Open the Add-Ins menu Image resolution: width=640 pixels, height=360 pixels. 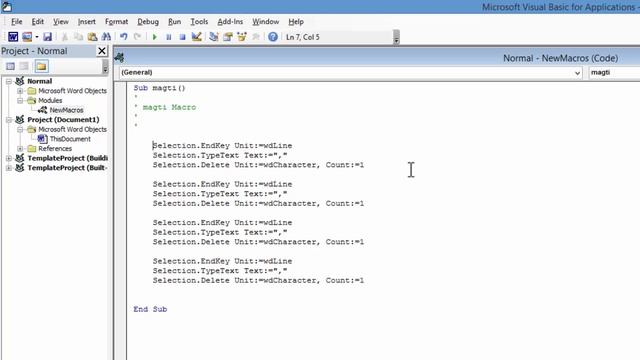coord(230,22)
